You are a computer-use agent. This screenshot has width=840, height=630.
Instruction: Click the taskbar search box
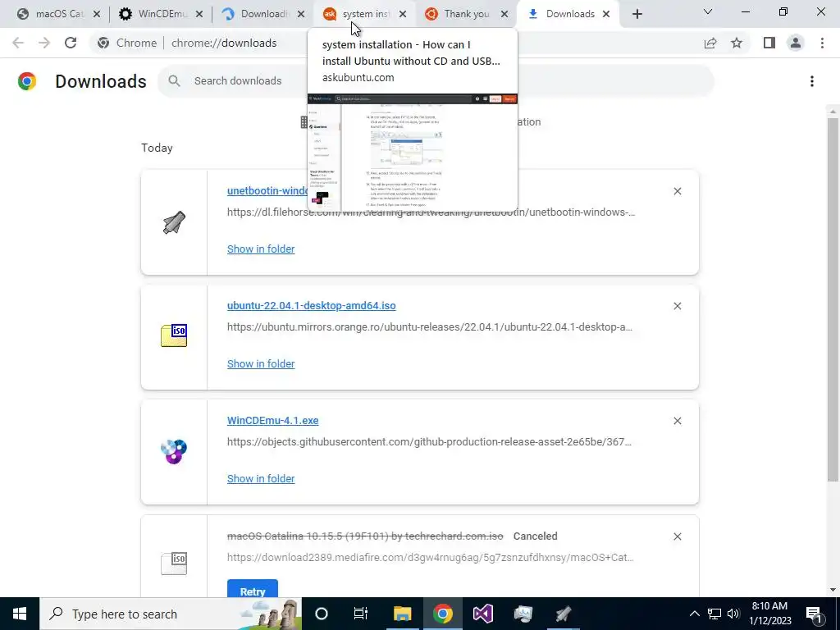tap(171, 614)
